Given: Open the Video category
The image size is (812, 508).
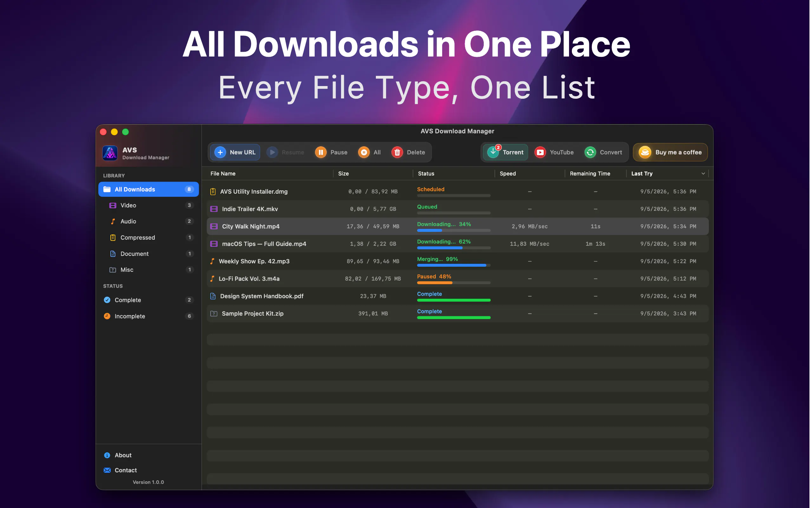Looking at the screenshot, I should pyautogui.click(x=149, y=206).
